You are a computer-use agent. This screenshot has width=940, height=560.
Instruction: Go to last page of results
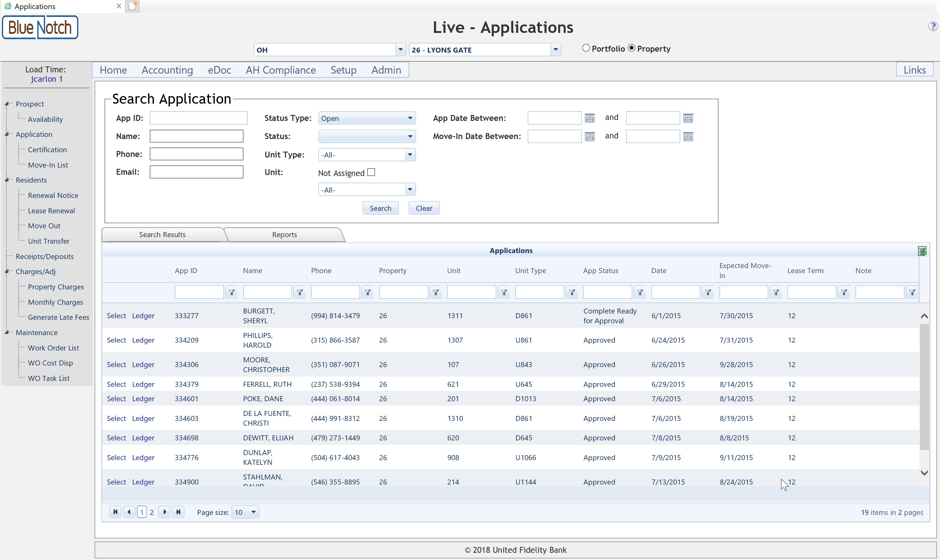coord(179,512)
